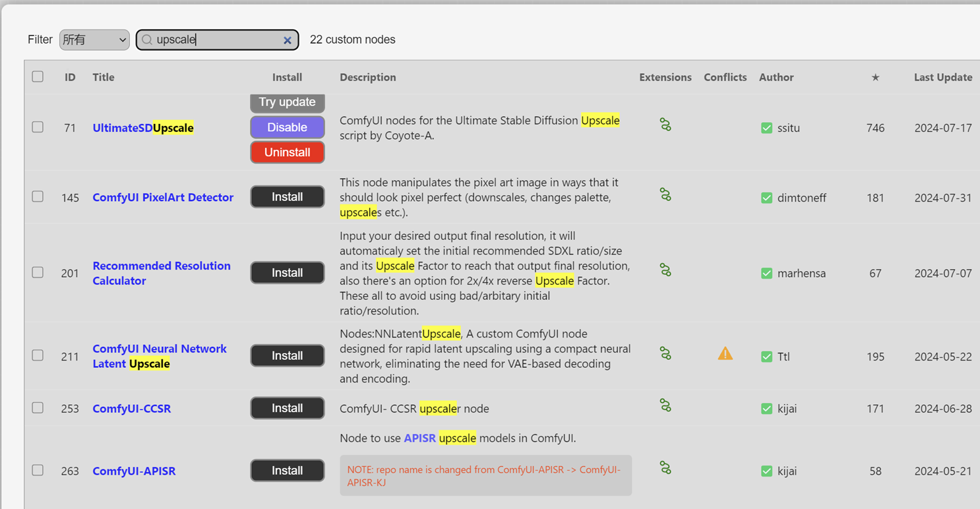This screenshot has height=509, width=980.
Task: Open the Recommended Resolution Calculator link
Action: pos(162,273)
